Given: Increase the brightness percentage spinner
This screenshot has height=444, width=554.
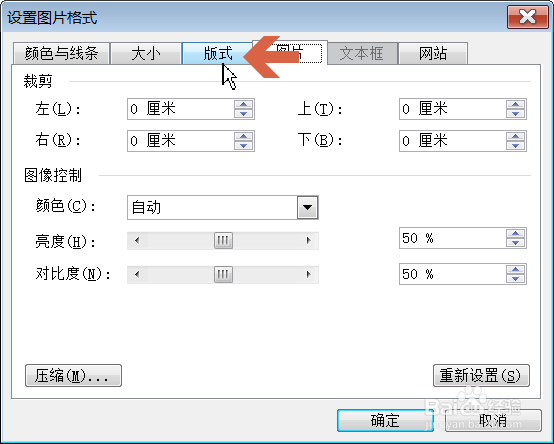Looking at the screenshot, I should pos(515,234).
